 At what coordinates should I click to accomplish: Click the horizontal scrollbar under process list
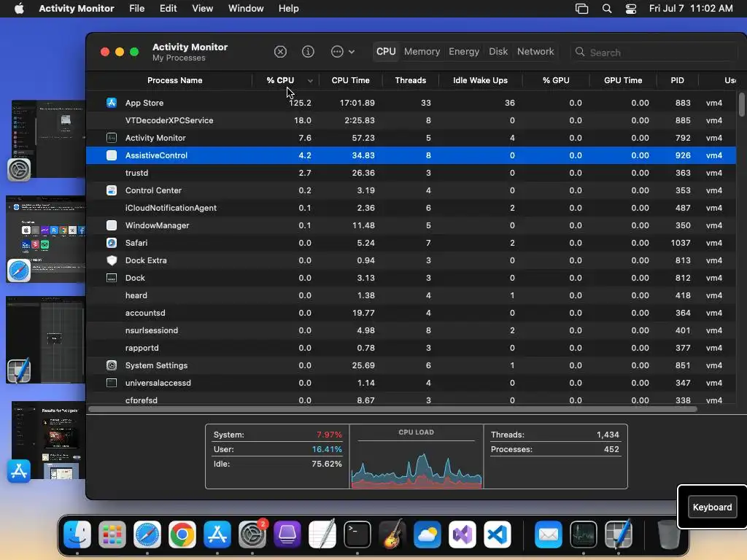pyautogui.click(x=392, y=409)
